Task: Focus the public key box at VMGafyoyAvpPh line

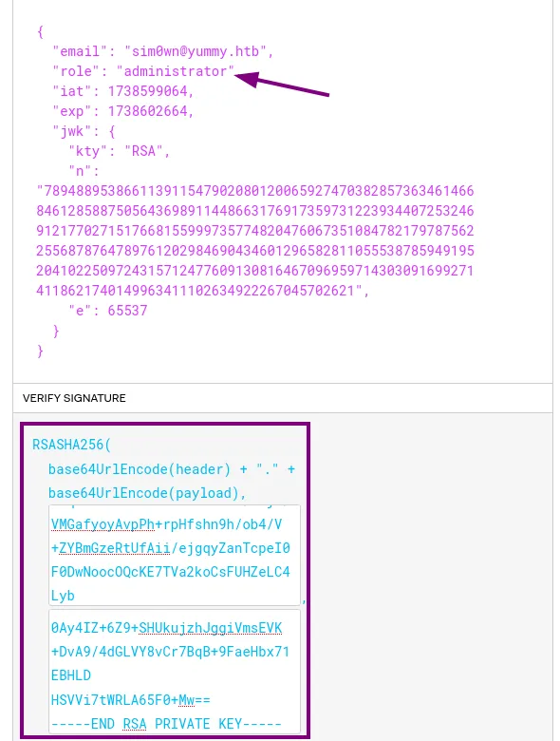Action: [x=175, y=556]
